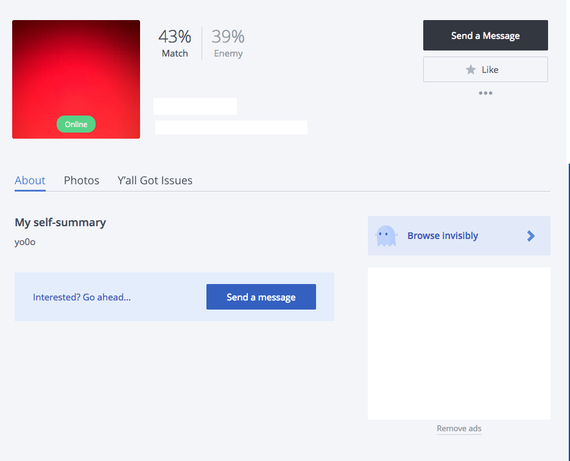Click the Like button

[485, 69]
